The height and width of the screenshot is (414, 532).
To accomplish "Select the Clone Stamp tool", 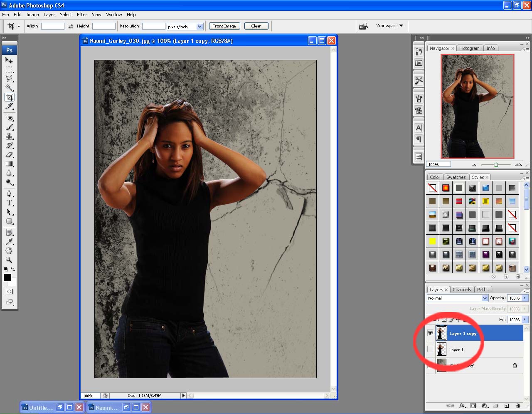I will click(9, 136).
